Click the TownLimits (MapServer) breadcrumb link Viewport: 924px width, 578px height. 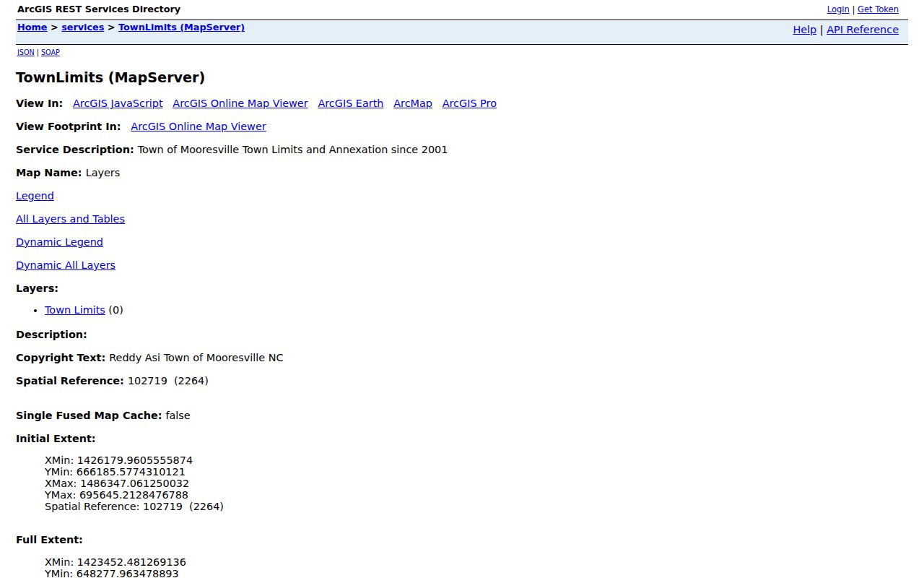pos(182,27)
